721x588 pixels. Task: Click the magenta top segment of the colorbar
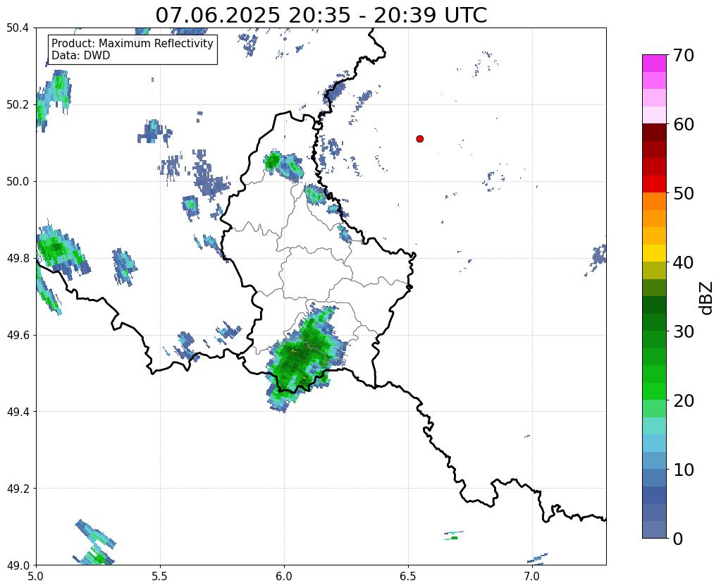[x=654, y=63]
